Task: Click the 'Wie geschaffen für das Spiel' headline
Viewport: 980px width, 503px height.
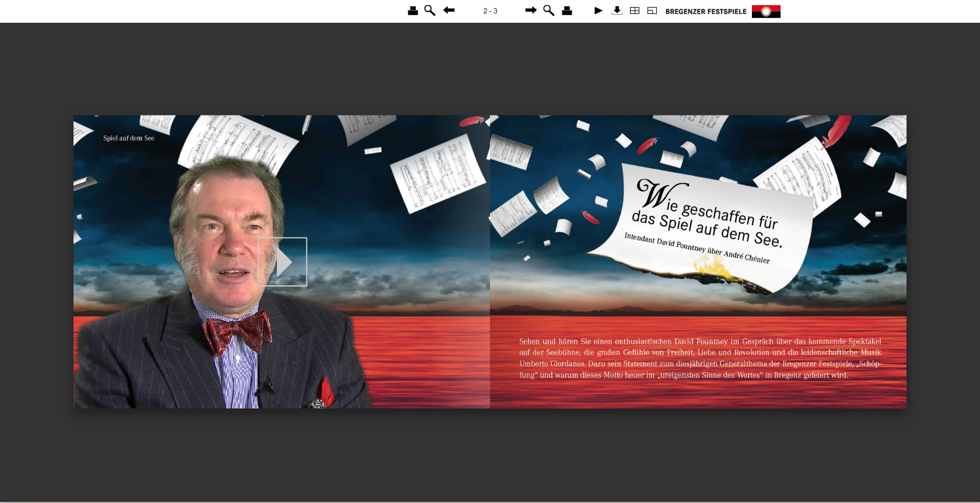Action: point(707,214)
